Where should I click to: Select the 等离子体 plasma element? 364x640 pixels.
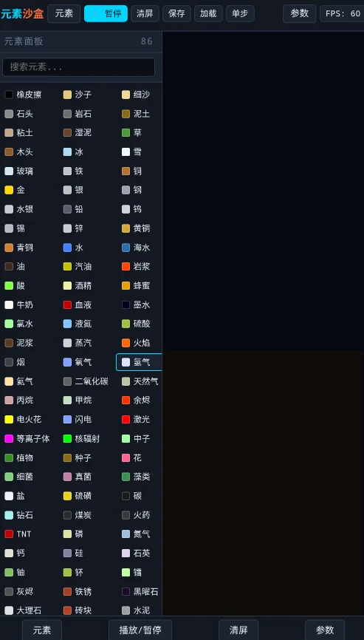[x=27, y=439]
